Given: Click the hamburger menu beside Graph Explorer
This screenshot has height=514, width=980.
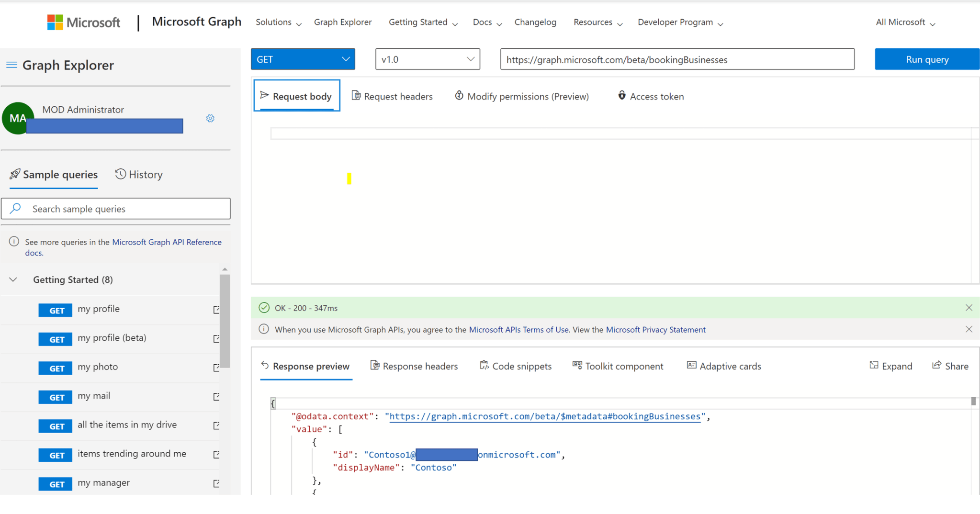Looking at the screenshot, I should [x=11, y=65].
